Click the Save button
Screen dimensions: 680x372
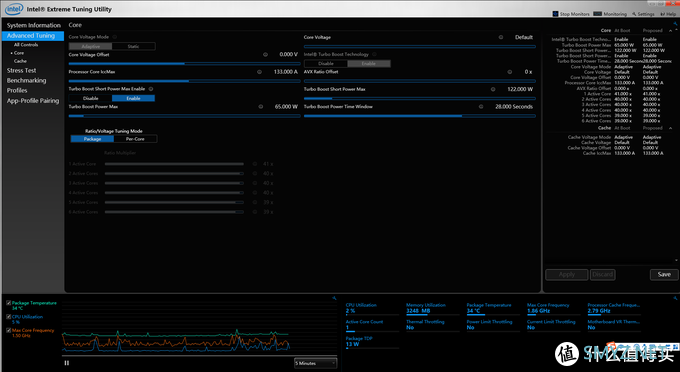pyautogui.click(x=664, y=274)
